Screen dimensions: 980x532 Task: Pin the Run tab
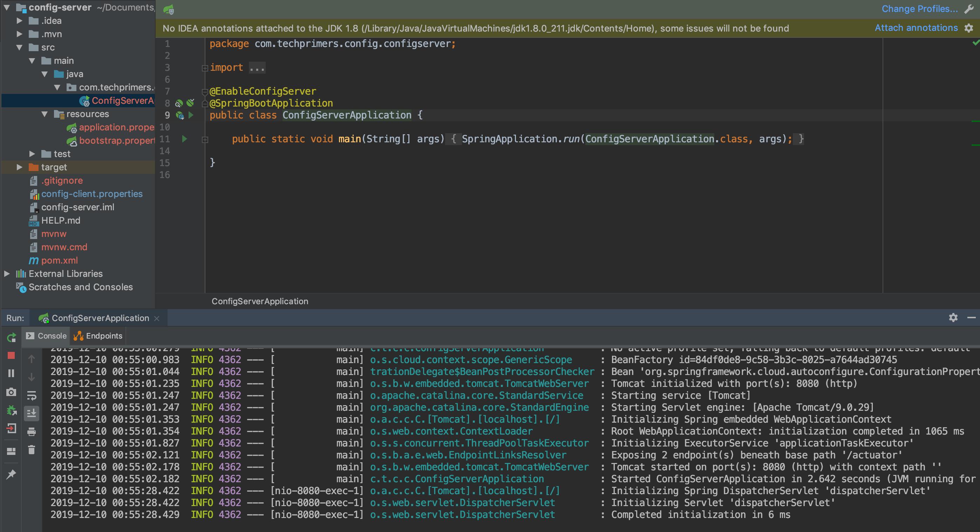pyautogui.click(x=12, y=474)
